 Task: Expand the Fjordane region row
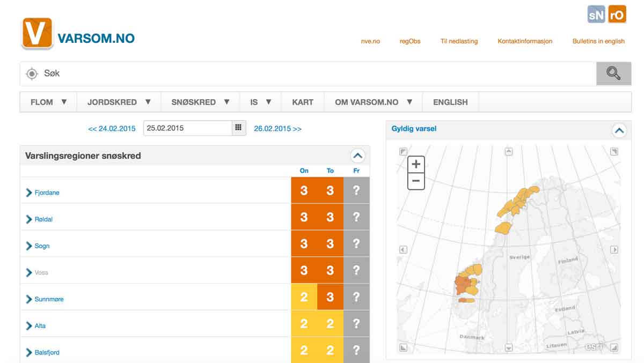click(x=30, y=192)
